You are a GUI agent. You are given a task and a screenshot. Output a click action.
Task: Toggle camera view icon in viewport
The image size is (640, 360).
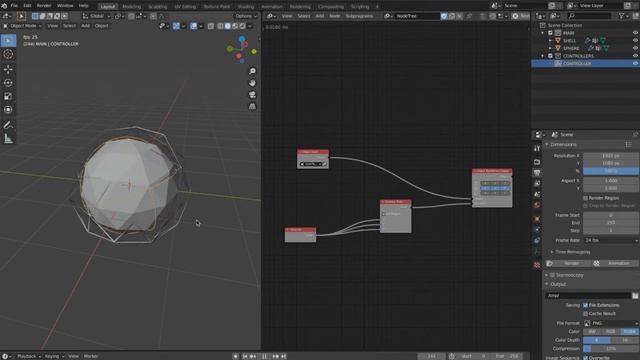pos(252,95)
